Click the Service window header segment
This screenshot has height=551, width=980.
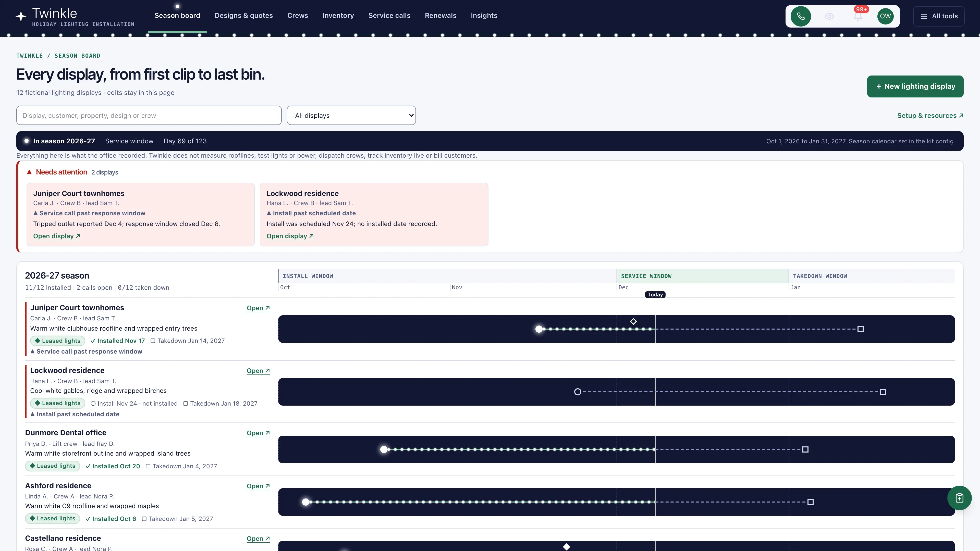(x=702, y=276)
